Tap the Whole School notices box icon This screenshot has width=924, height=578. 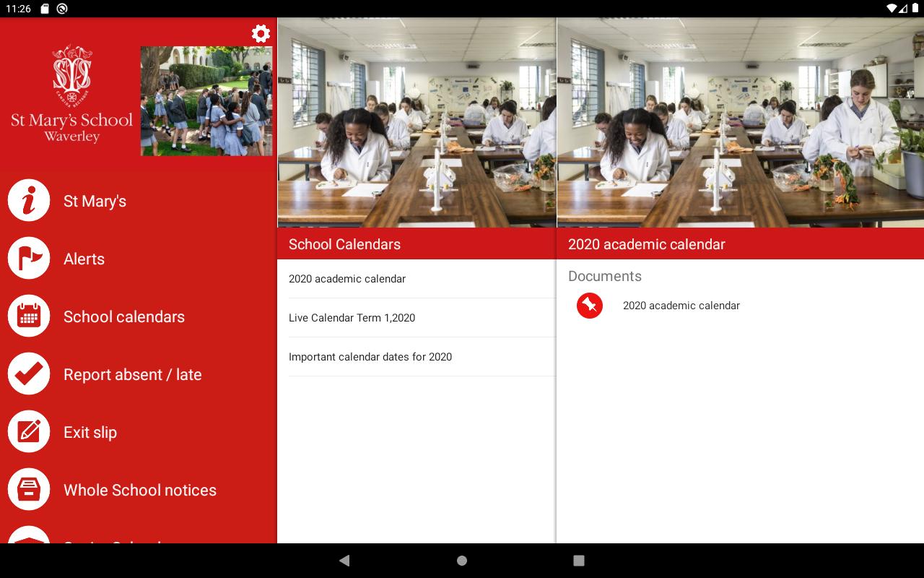pyautogui.click(x=29, y=490)
